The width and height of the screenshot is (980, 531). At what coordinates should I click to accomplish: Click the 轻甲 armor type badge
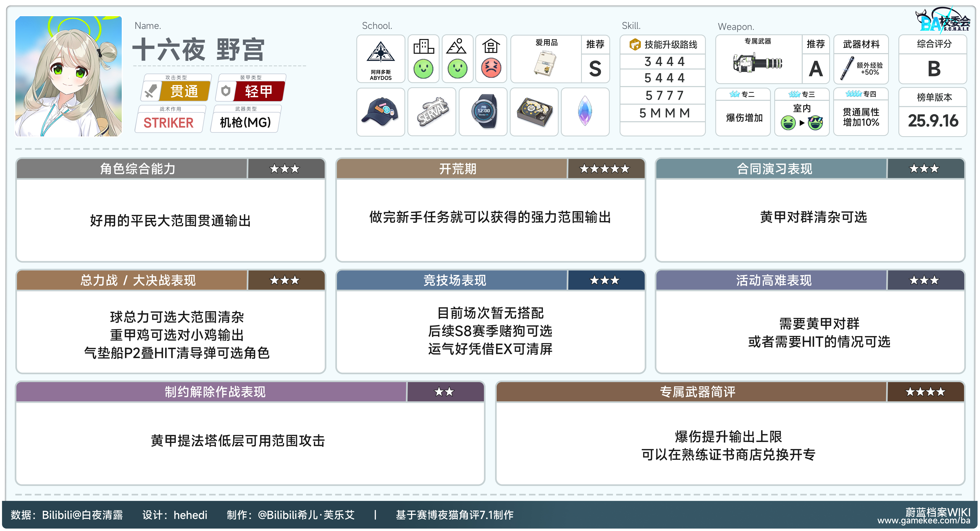(x=259, y=91)
